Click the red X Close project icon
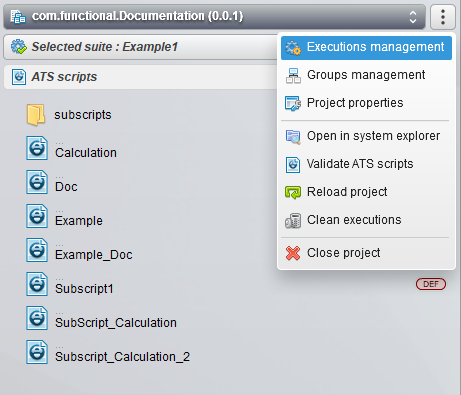Screen dimensions: 461x395 [293, 253]
